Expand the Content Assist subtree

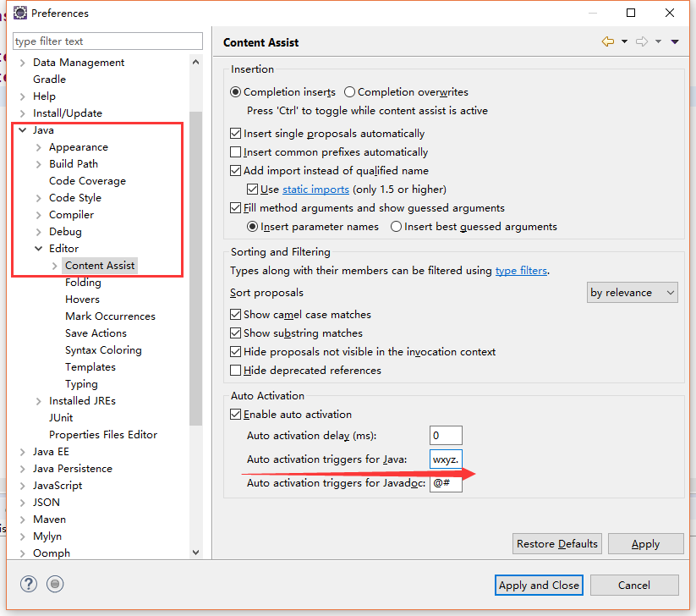click(x=55, y=266)
